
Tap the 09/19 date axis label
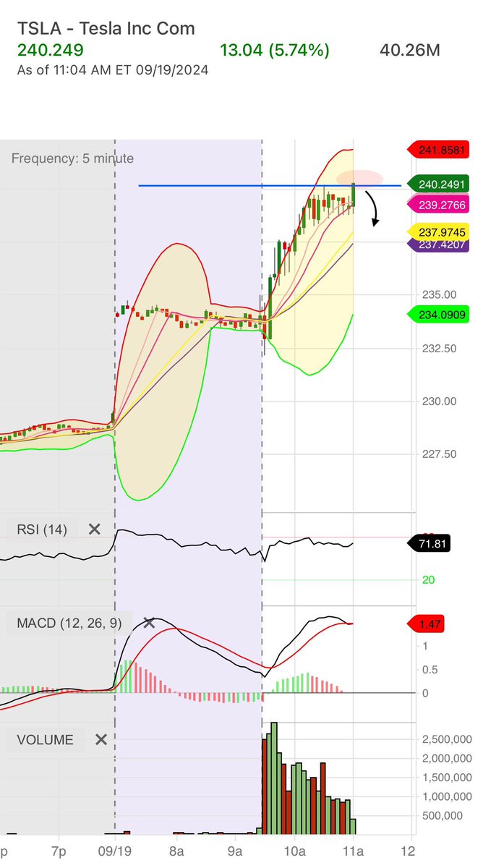[114, 851]
